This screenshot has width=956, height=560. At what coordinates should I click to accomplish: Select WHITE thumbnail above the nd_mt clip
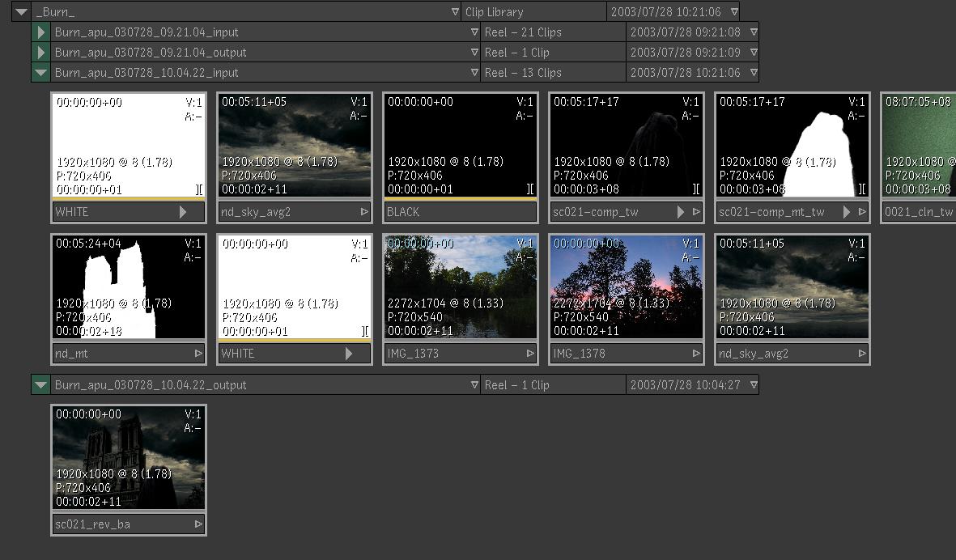tap(129, 145)
